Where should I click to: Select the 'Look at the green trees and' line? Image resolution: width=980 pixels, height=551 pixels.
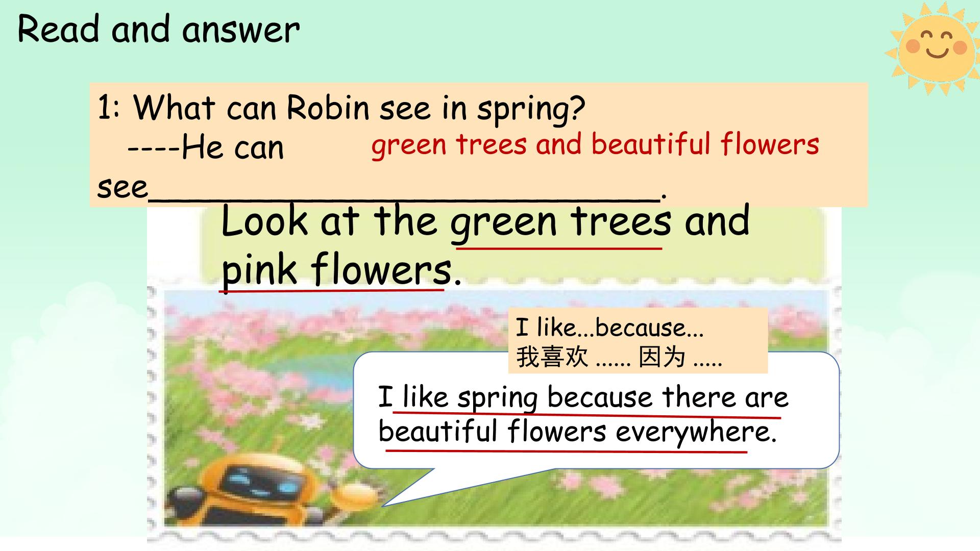click(485, 222)
